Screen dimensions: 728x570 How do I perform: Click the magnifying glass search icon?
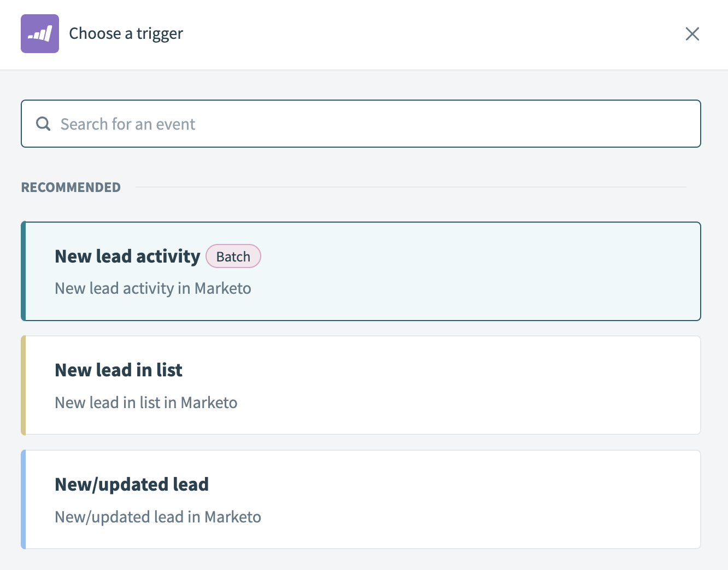pos(43,124)
